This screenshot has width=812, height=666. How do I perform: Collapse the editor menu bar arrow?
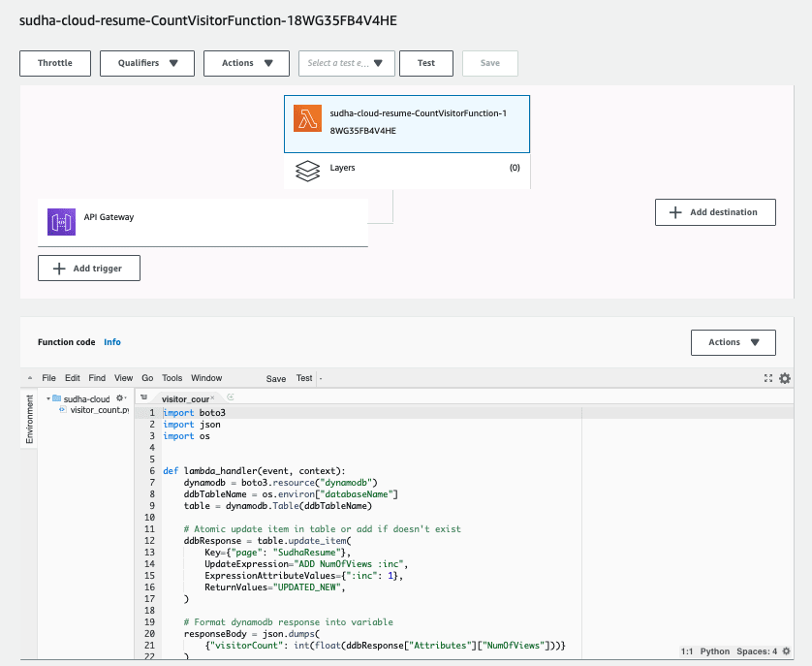pos(30,378)
